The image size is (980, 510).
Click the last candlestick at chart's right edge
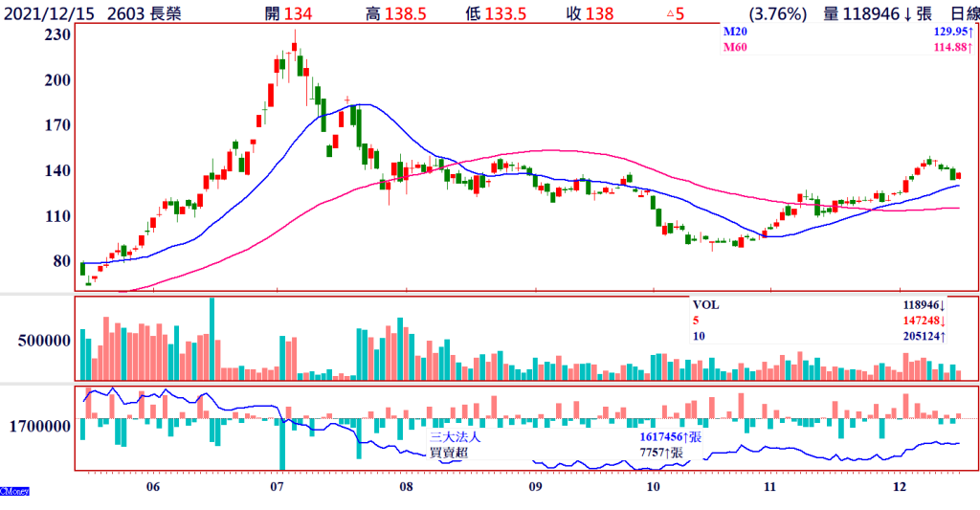point(959,174)
